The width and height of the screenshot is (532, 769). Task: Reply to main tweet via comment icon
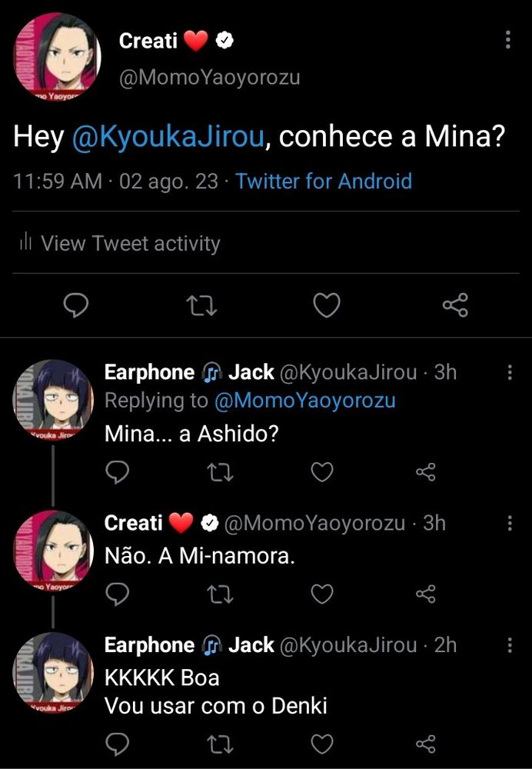pos(75,306)
